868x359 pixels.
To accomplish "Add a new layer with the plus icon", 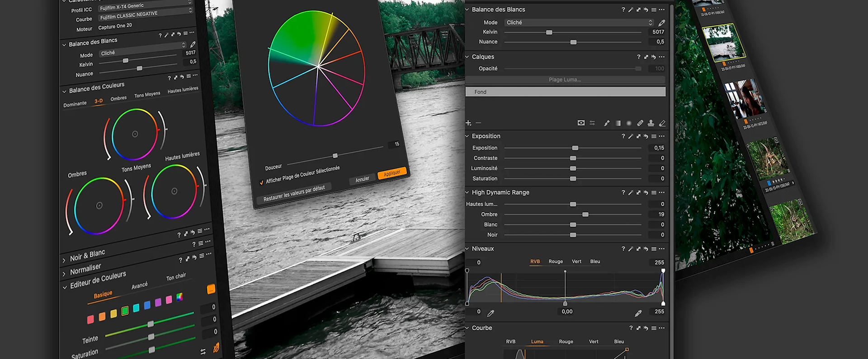I will [468, 123].
